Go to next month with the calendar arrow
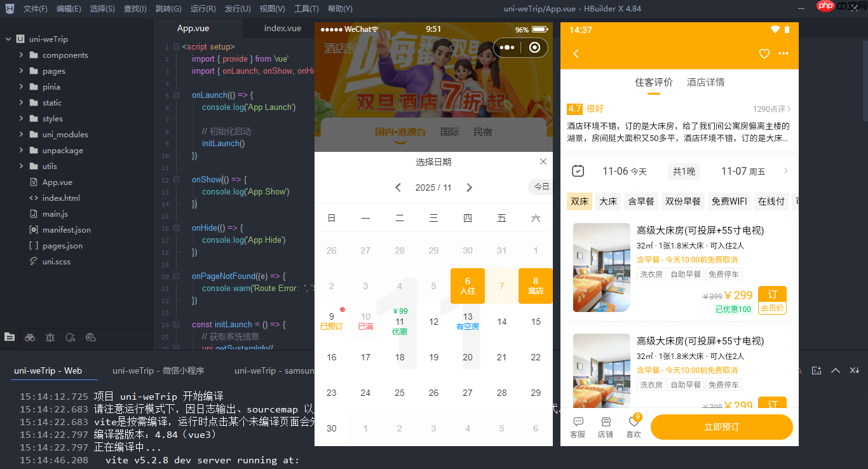This screenshot has height=469, width=868. click(470, 187)
